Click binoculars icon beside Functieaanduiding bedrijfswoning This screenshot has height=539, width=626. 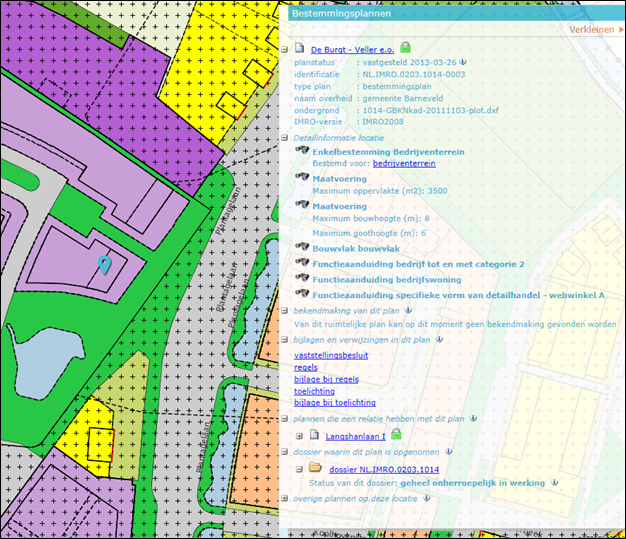tap(301, 279)
